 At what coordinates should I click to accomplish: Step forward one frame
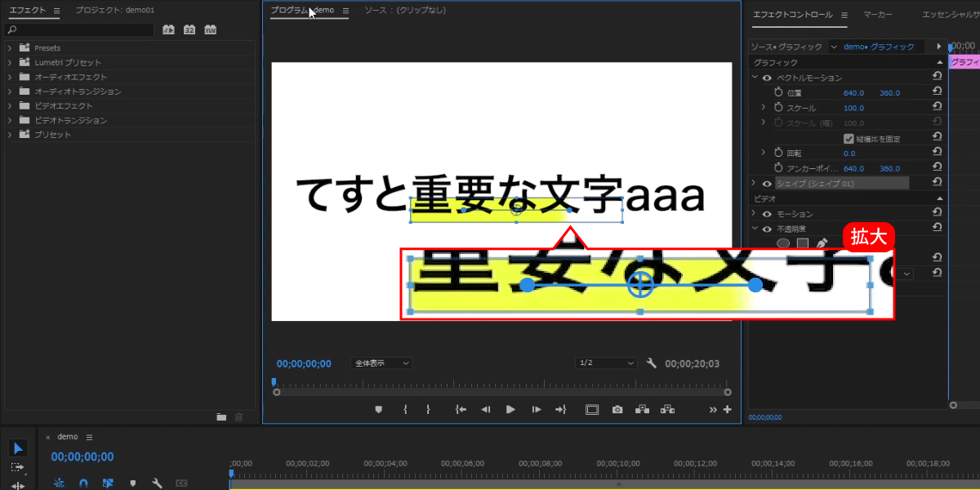coord(536,409)
